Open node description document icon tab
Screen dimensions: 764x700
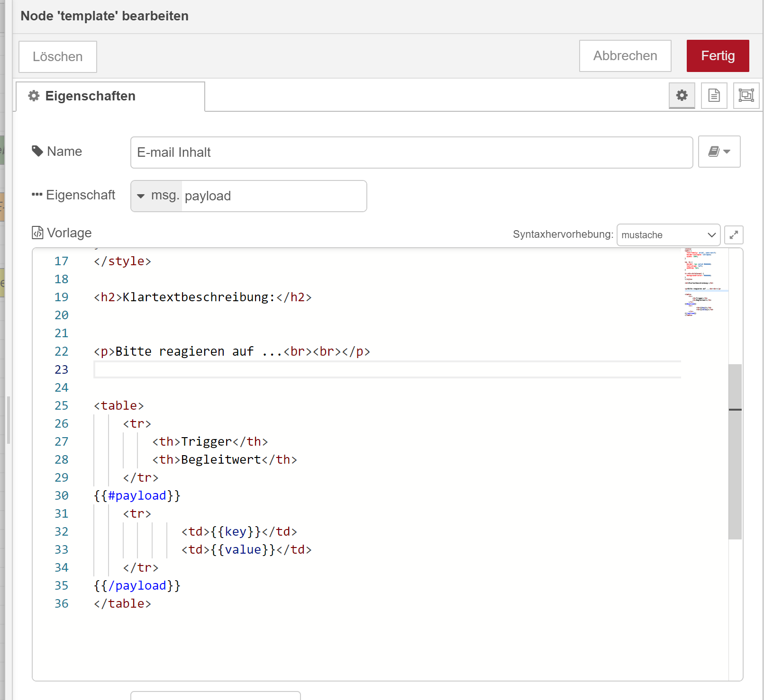point(714,95)
